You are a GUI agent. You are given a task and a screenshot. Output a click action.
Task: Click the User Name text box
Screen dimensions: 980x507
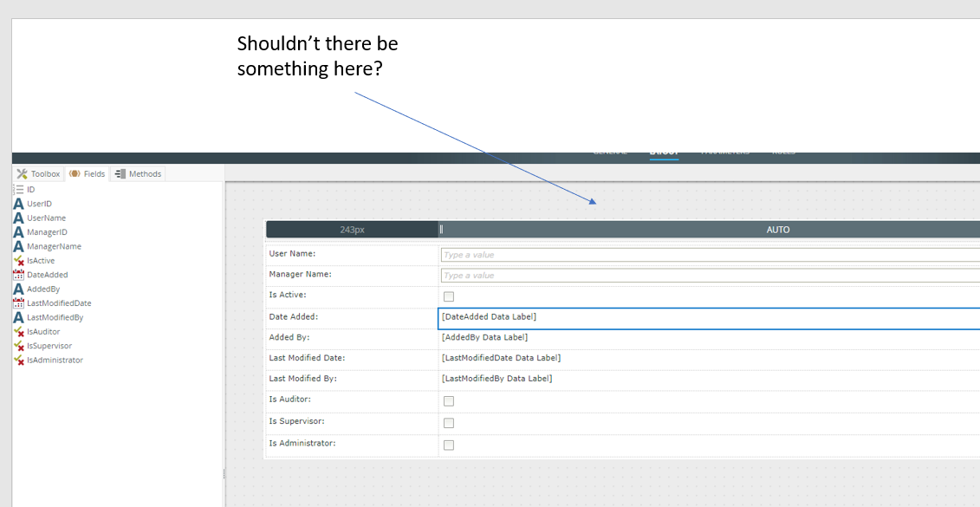point(710,255)
